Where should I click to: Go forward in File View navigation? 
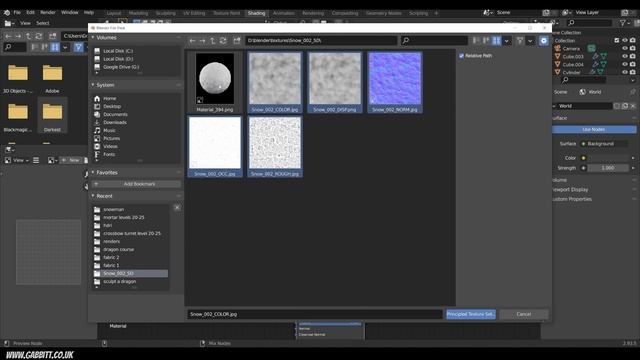tap(202, 41)
